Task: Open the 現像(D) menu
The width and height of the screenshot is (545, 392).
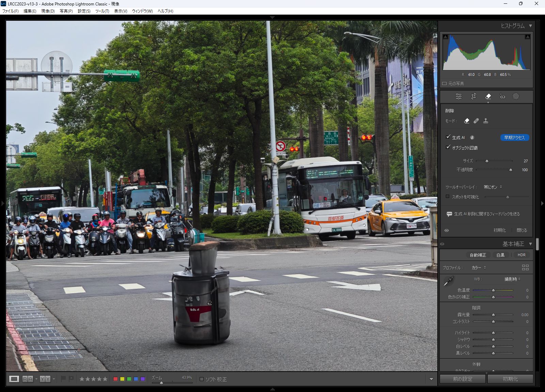Action: click(48, 11)
